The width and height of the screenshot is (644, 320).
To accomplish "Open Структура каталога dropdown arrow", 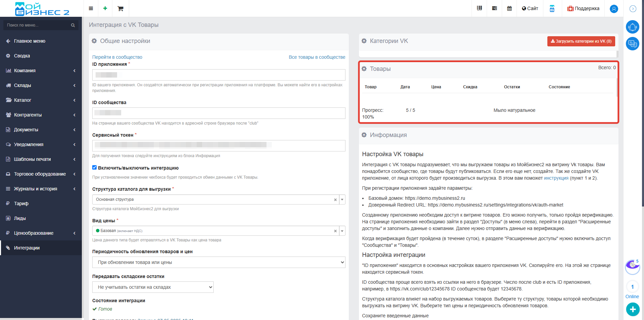I will 342,199.
